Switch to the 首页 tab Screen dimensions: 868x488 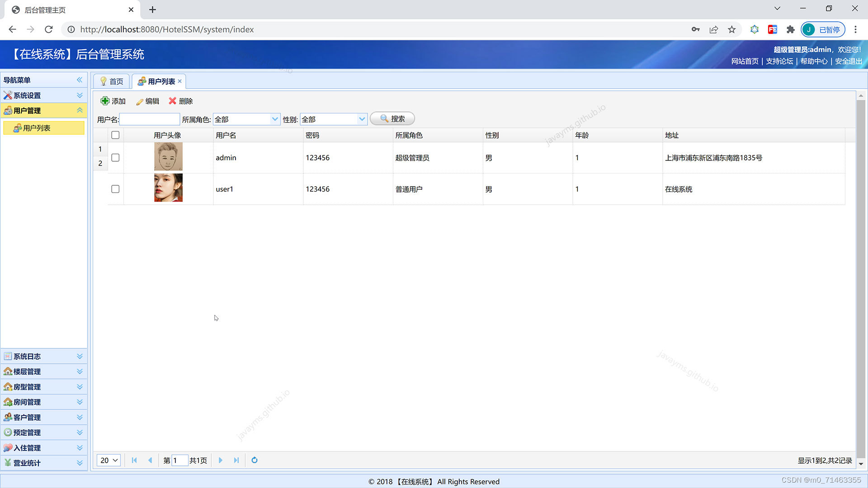pyautogui.click(x=112, y=81)
